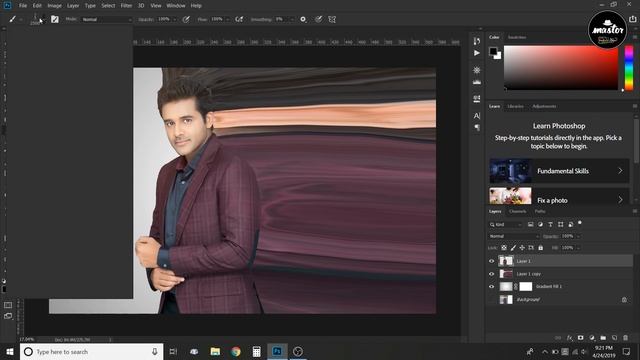Viewport: 640px width, 360px height.
Task: Create new fill or adjustment layer icon
Action: tap(592, 338)
